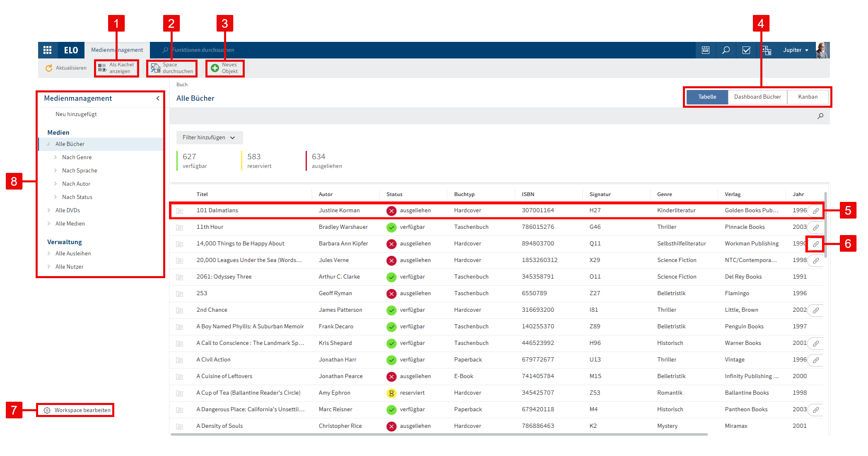Select A Cuisine of Leftovers title
Viewport: 868px width, 456px height.
click(224, 376)
